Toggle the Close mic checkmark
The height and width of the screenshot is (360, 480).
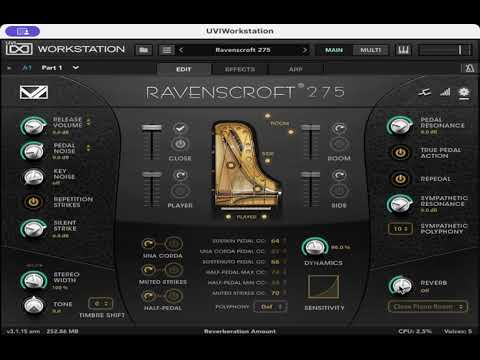(x=180, y=128)
